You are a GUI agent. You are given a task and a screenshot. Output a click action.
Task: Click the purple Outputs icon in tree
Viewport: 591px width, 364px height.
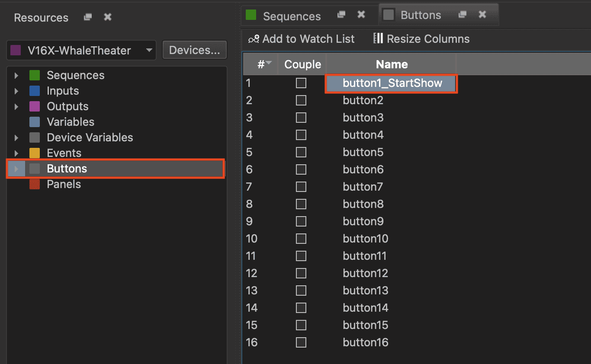pos(35,106)
